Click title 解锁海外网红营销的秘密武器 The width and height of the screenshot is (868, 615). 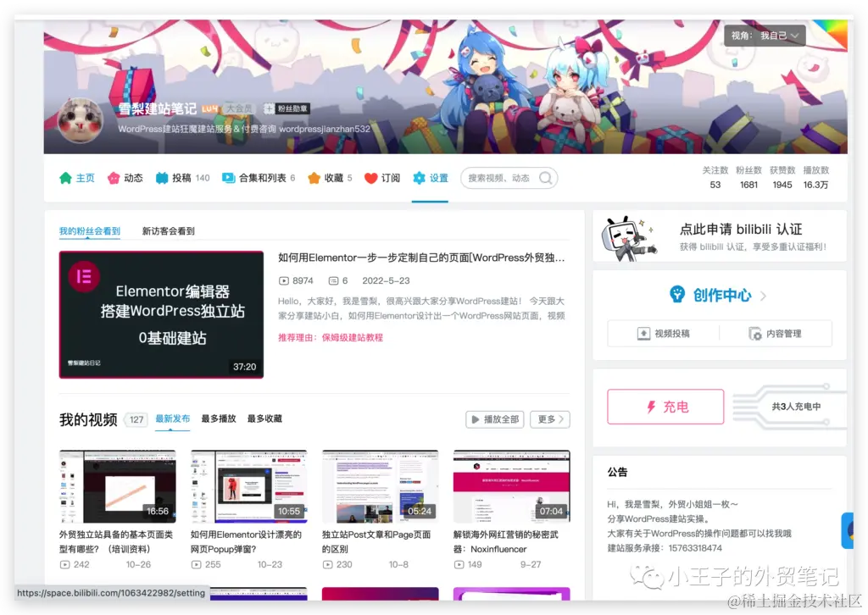click(x=506, y=542)
